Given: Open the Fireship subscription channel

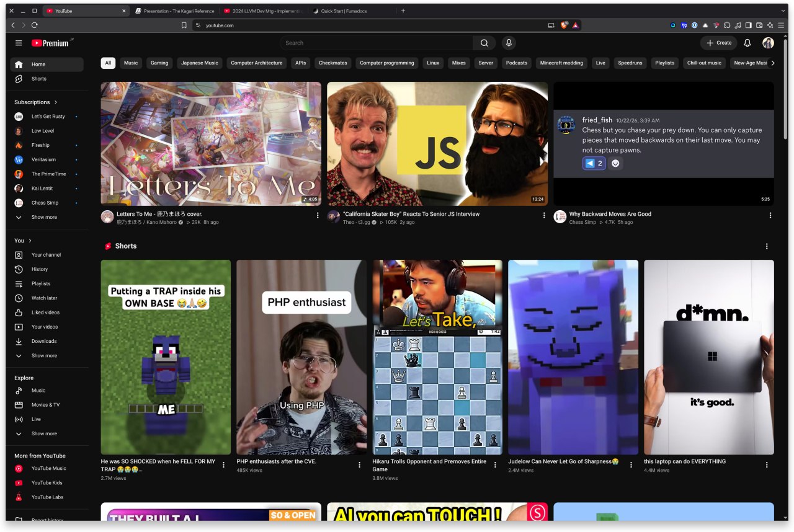Looking at the screenshot, I should (x=47, y=145).
